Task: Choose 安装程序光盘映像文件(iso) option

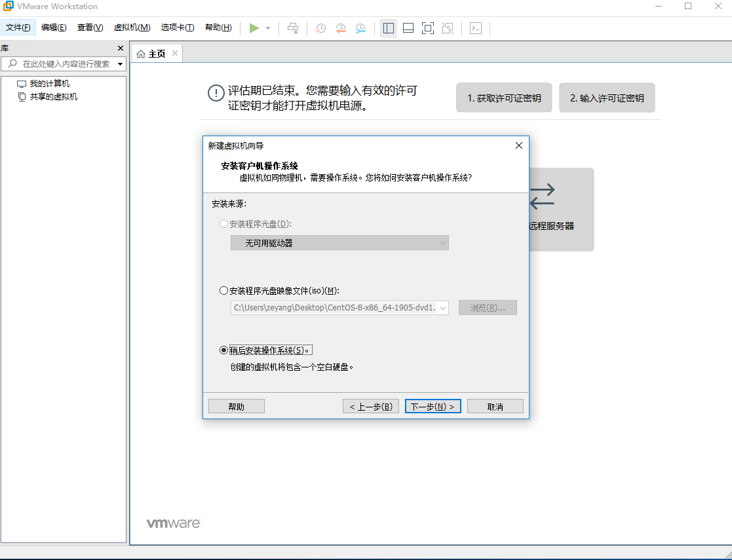Action: (x=223, y=290)
